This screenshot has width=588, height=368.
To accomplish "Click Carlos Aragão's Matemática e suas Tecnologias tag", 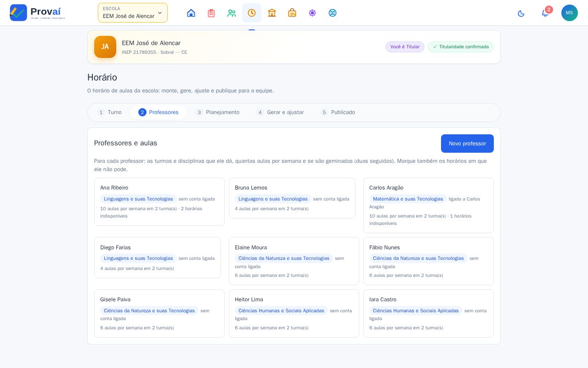I will (408, 199).
